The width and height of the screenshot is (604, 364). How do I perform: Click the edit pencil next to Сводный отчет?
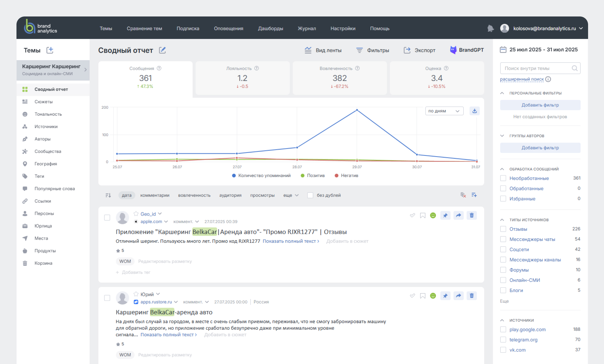[x=162, y=50]
